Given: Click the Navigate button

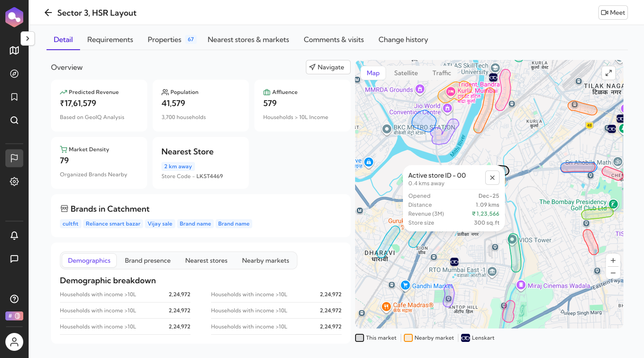Looking at the screenshot, I should [328, 67].
